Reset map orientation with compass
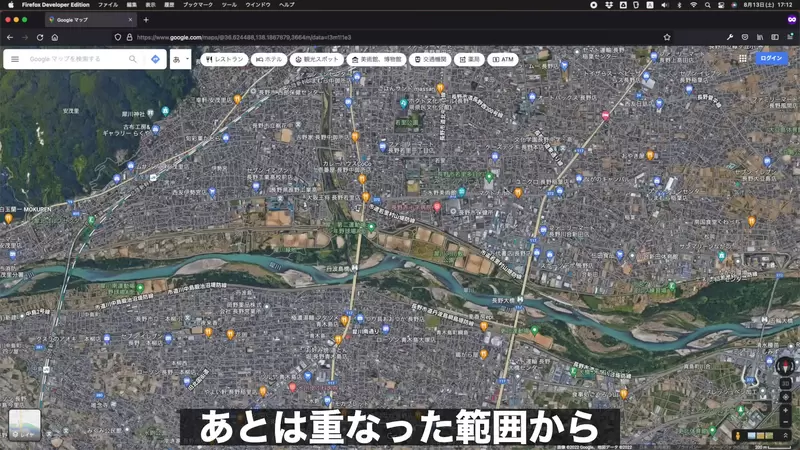800x450 pixels. [x=785, y=366]
